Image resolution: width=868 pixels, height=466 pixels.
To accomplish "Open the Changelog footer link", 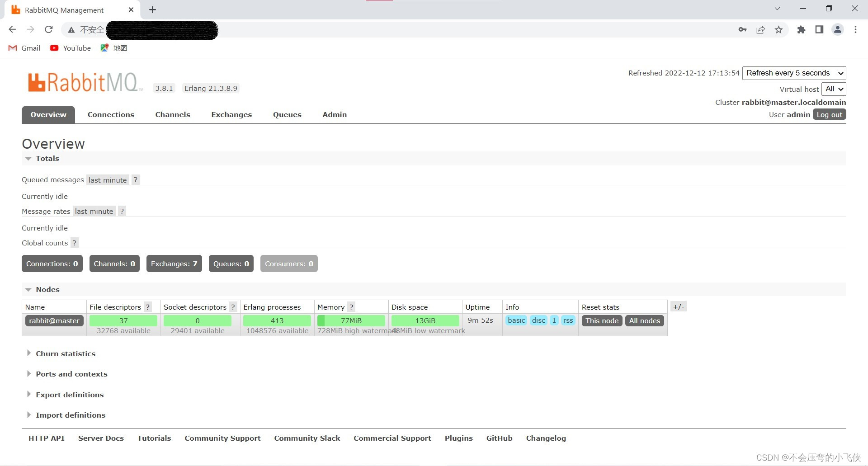I will tap(546, 438).
